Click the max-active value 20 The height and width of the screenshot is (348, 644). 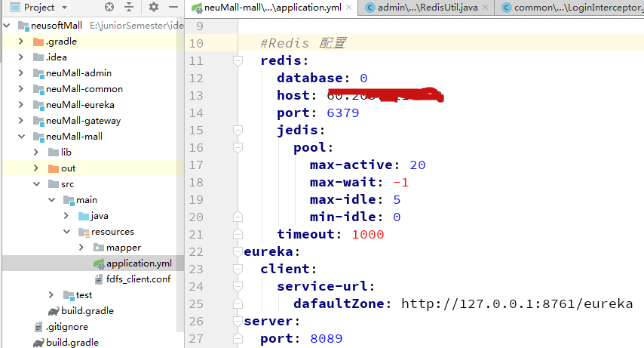tap(418, 165)
